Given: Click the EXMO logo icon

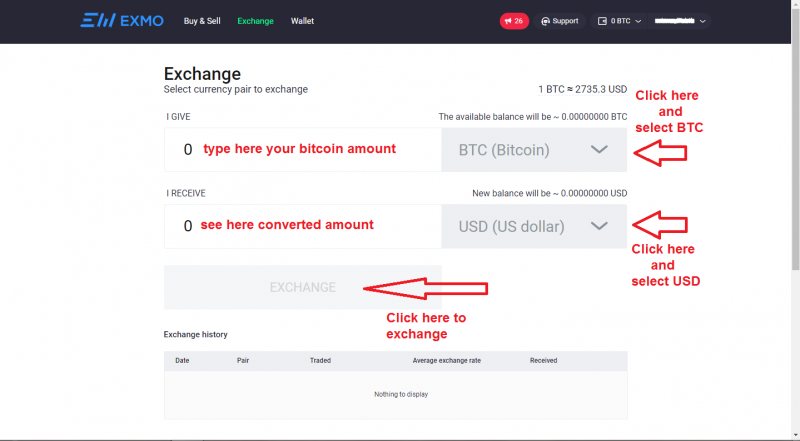Looking at the screenshot, I should pyautogui.click(x=94, y=20).
